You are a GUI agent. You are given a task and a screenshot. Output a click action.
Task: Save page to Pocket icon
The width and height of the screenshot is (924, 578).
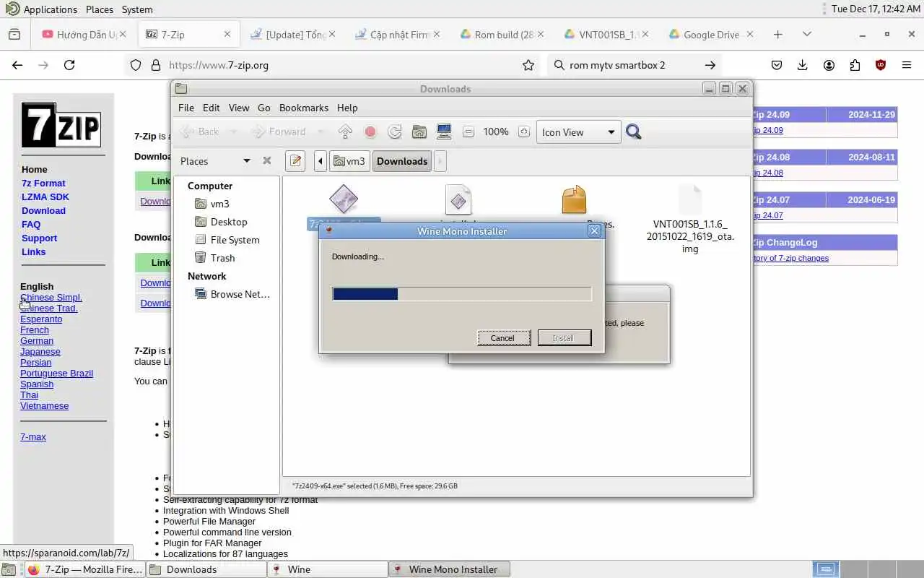point(777,65)
